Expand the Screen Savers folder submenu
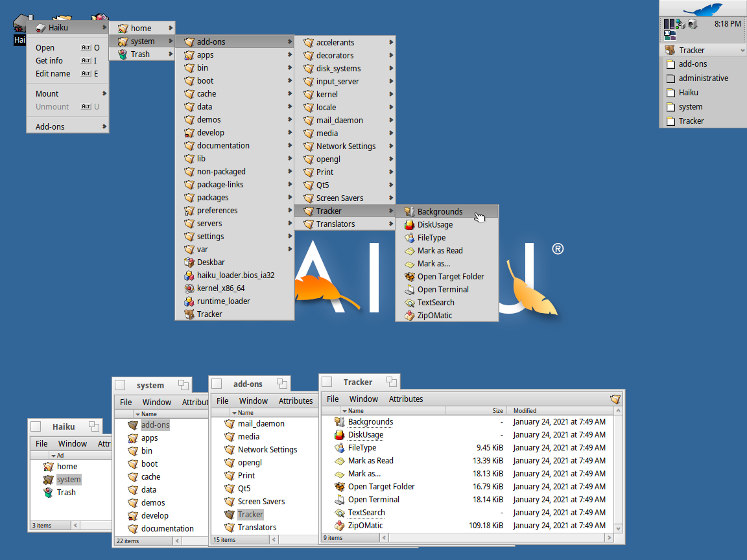The image size is (747, 560). [390, 198]
